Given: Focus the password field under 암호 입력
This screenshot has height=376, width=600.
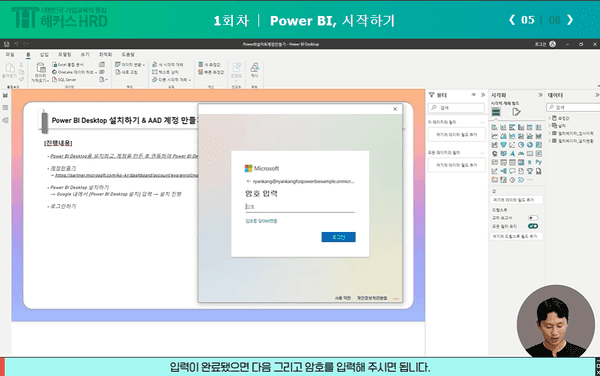Looking at the screenshot, I should [300, 207].
